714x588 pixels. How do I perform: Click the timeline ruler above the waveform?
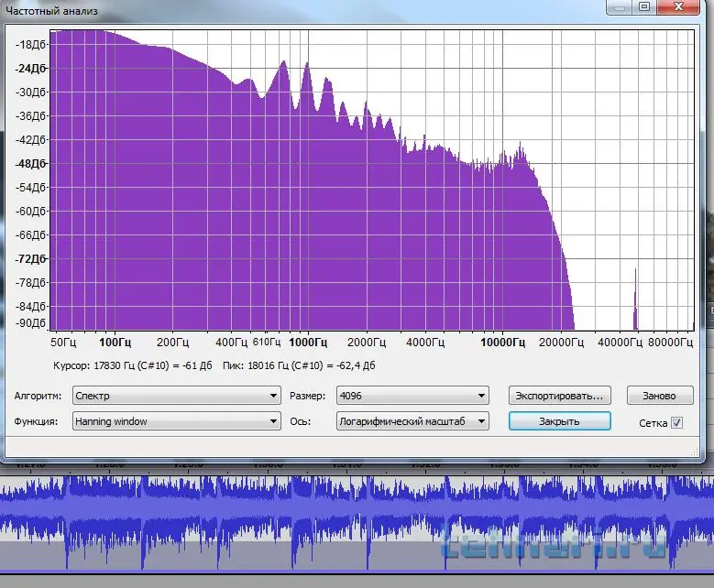pyautogui.click(x=357, y=467)
